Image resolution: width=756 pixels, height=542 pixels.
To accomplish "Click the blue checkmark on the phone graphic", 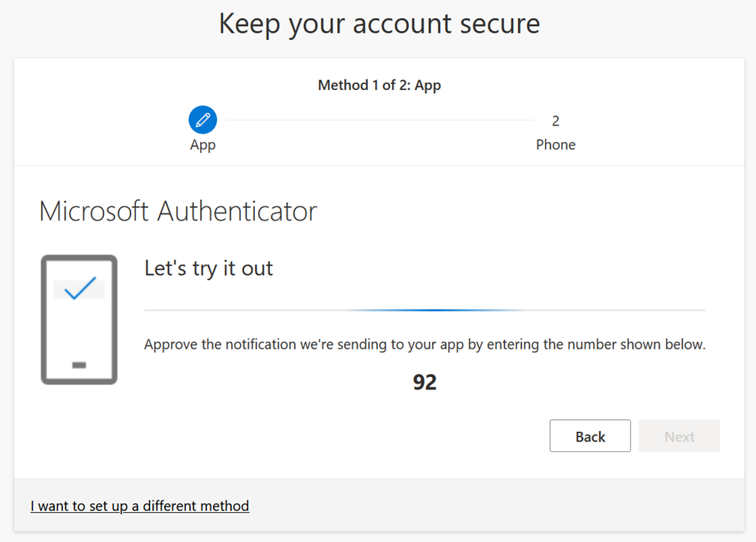I will pos(80,288).
